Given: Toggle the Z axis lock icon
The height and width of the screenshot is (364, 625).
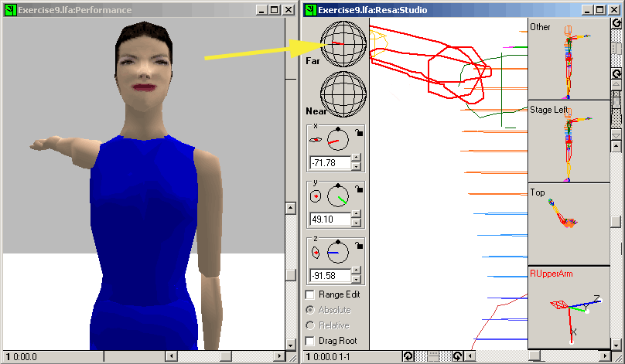Looking at the screenshot, I should point(358,247).
